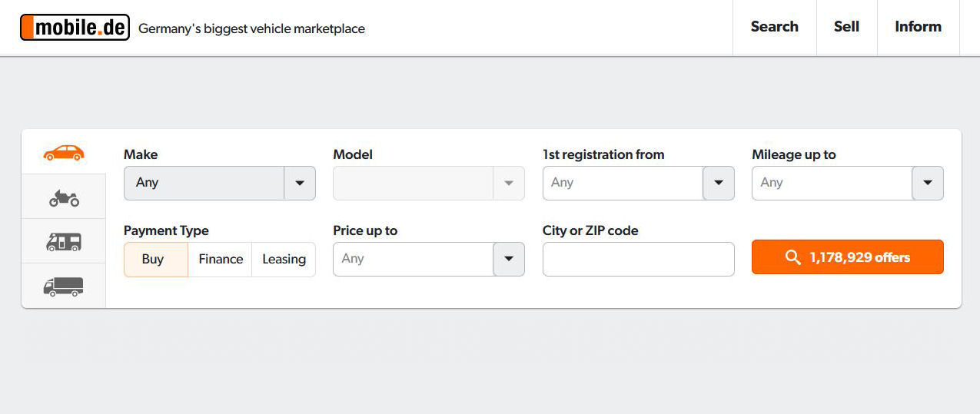Choose the motorhome vehicle category icon
Screen dimensions: 980x414
64,242
